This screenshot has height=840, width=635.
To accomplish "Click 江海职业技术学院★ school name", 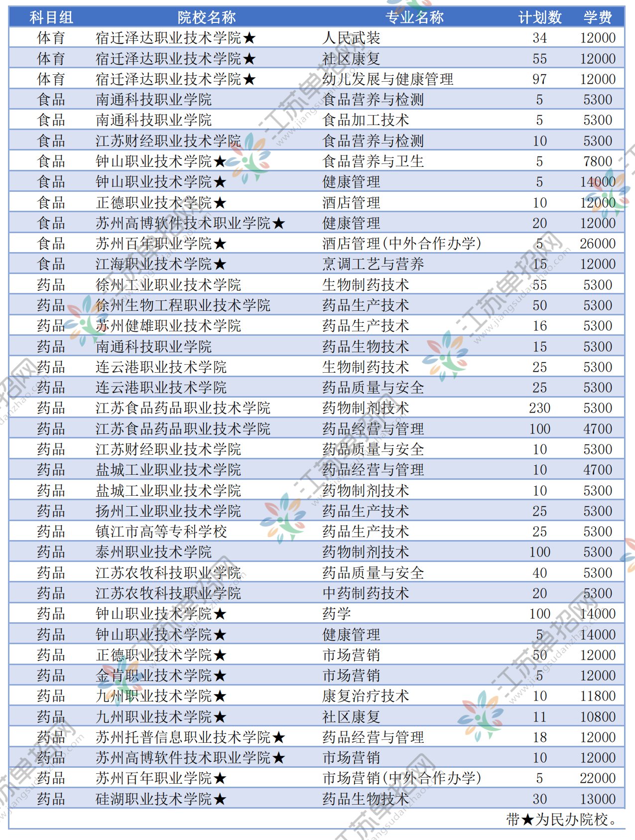I will (x=161, y=264).
